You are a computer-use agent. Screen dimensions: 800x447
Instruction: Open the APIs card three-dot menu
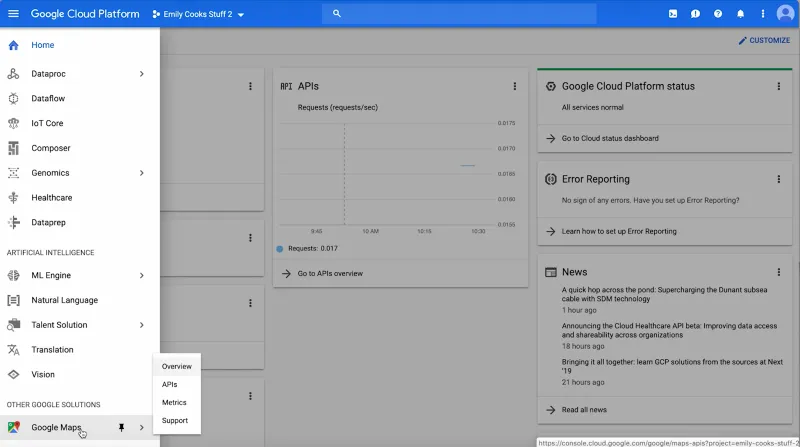click(515, 87)
